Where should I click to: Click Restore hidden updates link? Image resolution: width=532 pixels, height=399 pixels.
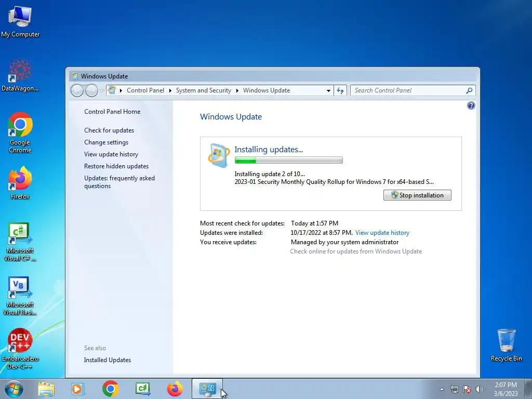click(116, 166)
